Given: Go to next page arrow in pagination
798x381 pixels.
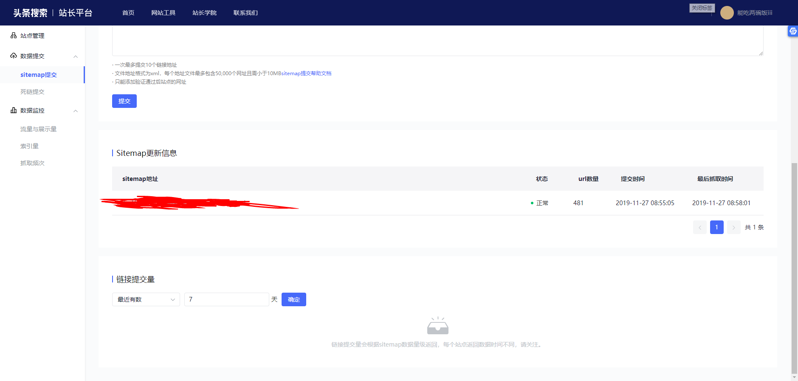Looking at the screenshot, I should pyautogui.click(x=733, y=227).
